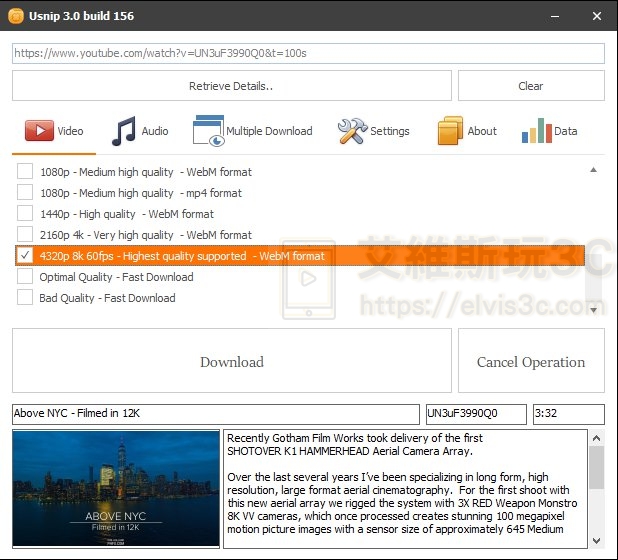
Task: Check the Bad Quality Fast Download box
Action: 25,298
